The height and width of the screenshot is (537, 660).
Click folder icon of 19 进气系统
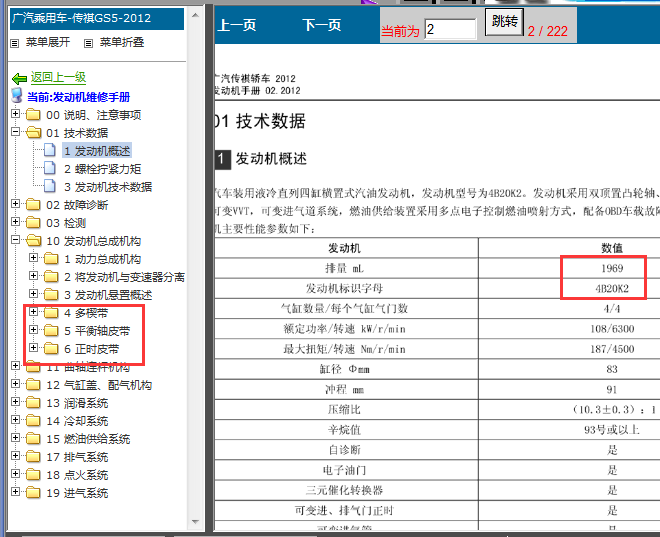[x=33, y=493]
